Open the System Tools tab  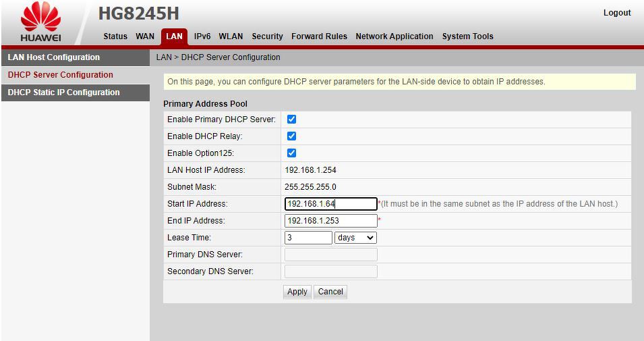point(468,36)
